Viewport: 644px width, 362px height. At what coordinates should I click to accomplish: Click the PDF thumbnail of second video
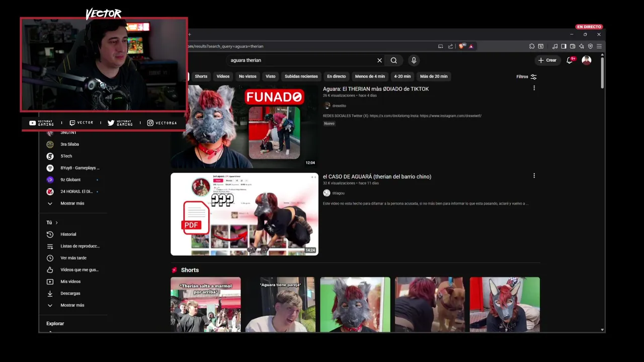click(245, 214)
